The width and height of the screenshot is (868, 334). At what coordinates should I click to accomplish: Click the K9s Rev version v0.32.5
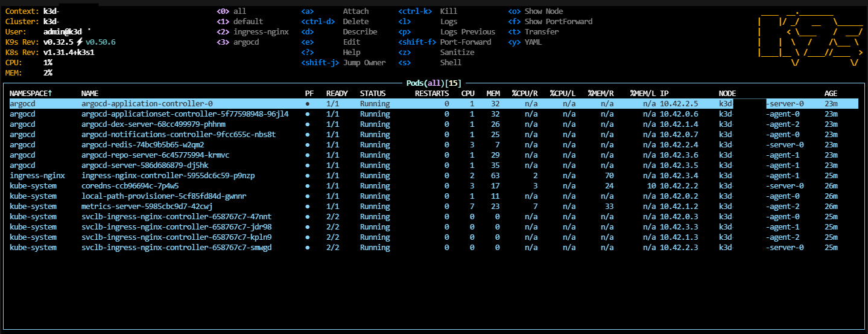59,42
